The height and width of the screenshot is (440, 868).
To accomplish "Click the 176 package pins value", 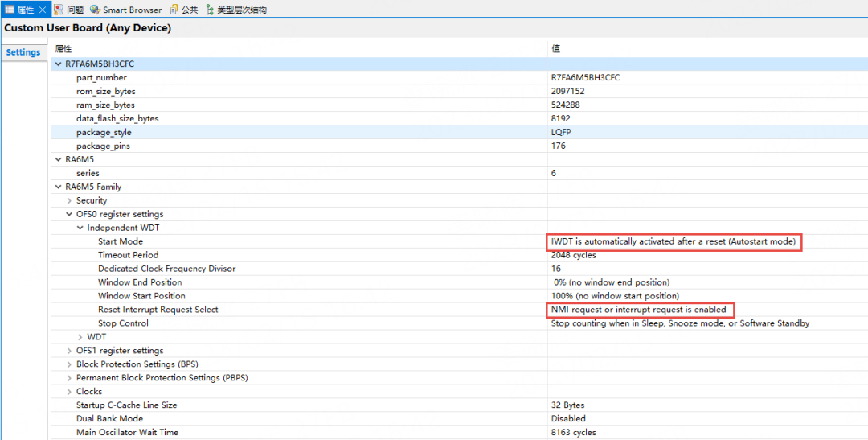I will (558, 146).
